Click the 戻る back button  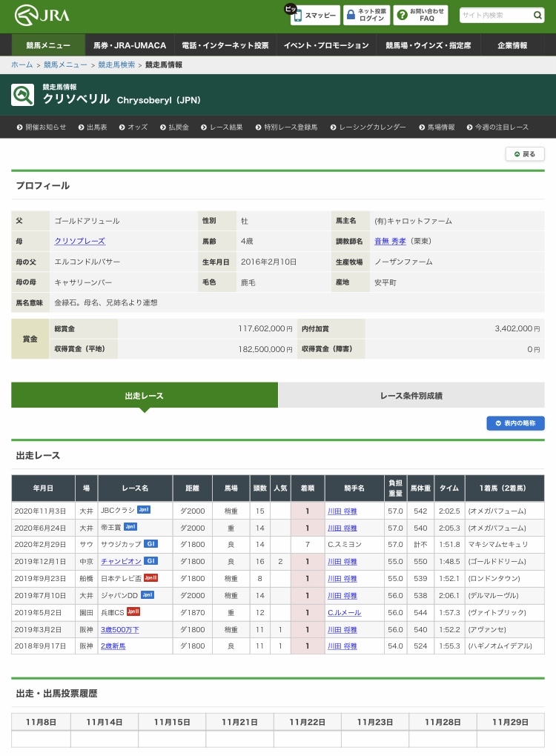(x=525, y=154)
